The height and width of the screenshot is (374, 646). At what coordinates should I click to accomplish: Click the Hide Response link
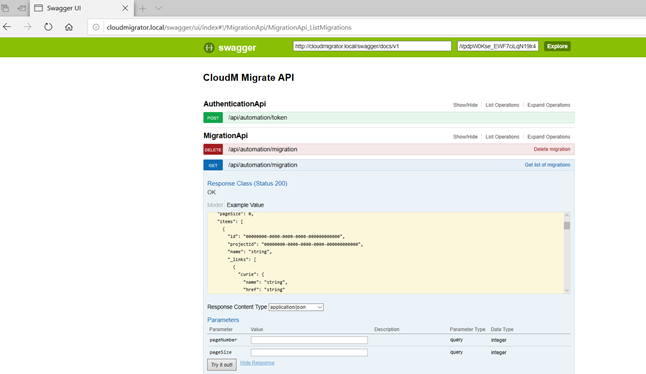[257, 363]
